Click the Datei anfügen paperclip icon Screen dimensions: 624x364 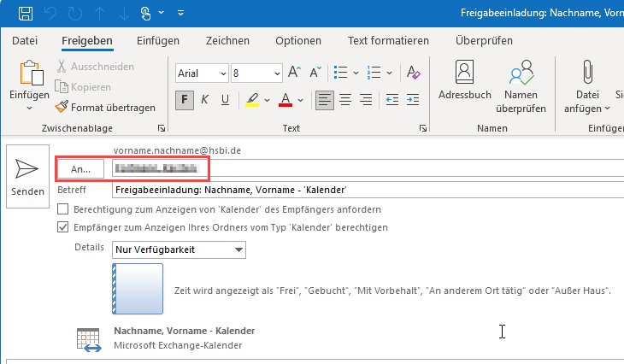coord(587,72)
